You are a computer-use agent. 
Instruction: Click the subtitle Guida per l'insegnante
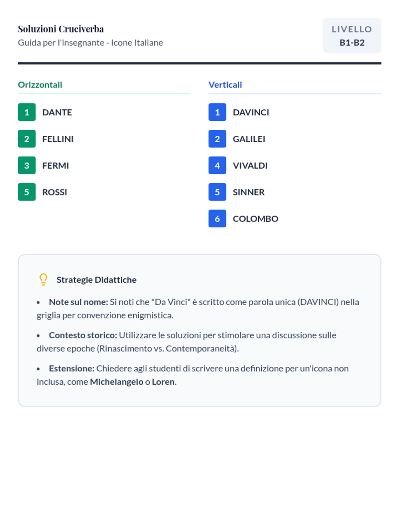coord(90,43)
